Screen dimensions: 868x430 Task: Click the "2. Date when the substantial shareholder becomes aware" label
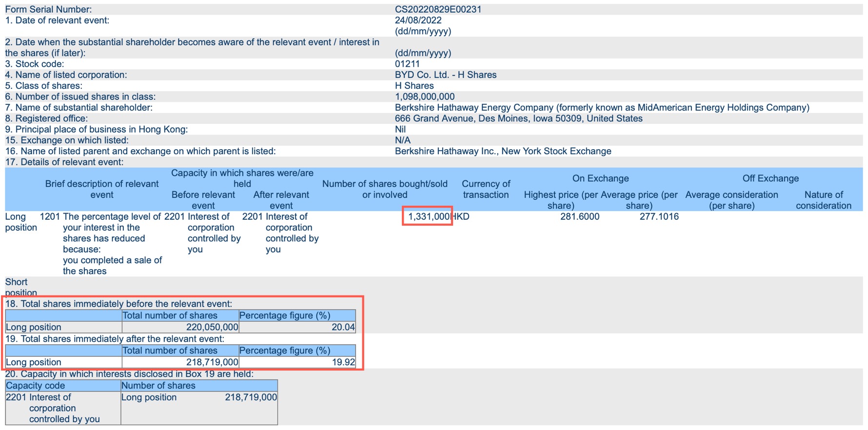click(x=192, y=47)
